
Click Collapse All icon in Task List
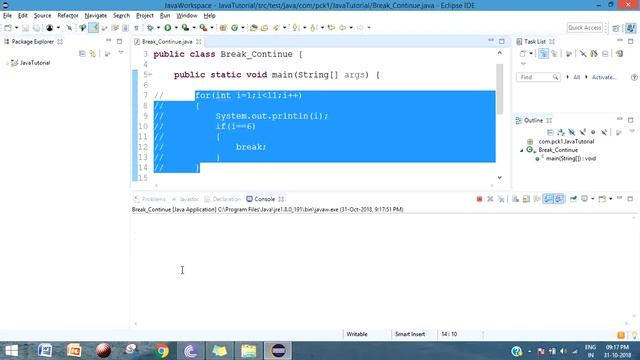pos(605,53)
